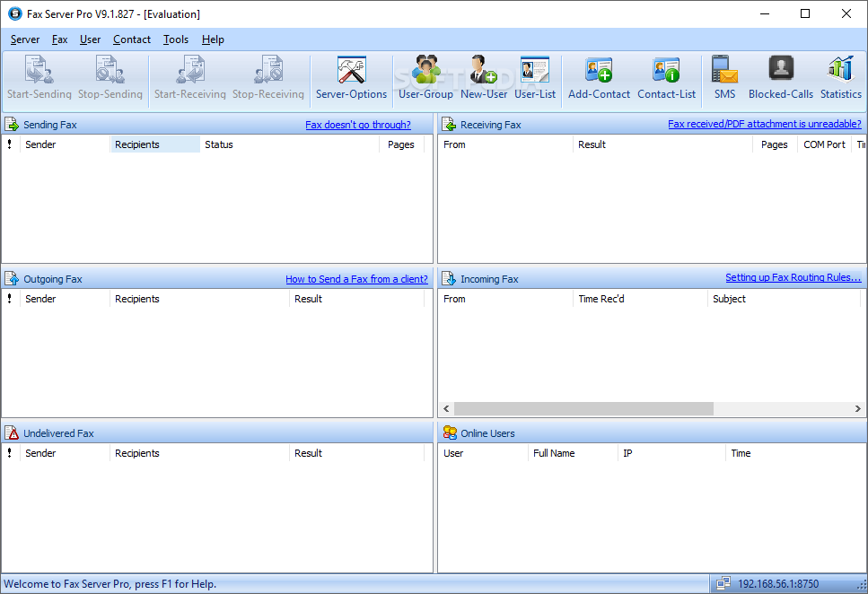
Task: Open the Contact menu
Action: point(132,39)
